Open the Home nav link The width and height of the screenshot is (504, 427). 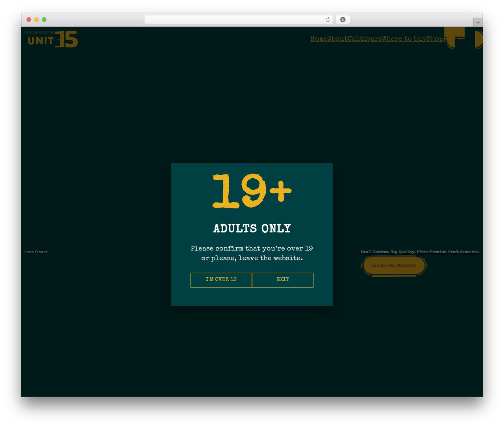click(x=319, y=39)
